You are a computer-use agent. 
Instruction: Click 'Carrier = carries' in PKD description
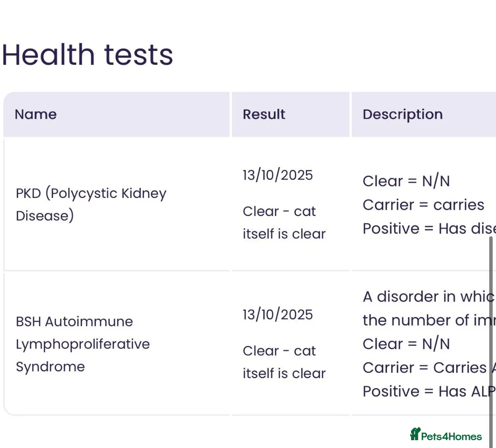coord(423,205)
